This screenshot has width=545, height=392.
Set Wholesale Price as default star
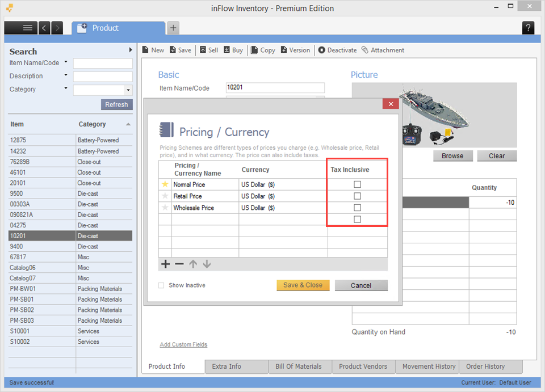point(165,208)
